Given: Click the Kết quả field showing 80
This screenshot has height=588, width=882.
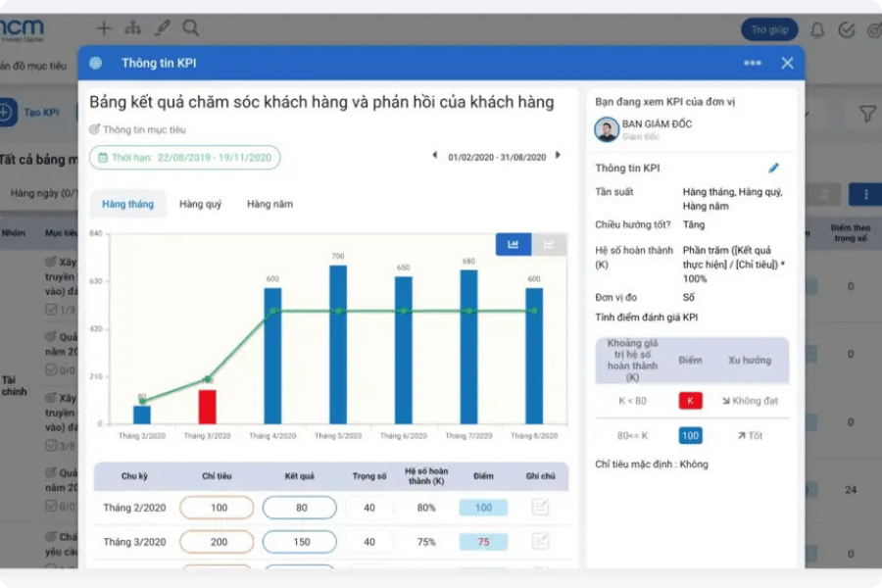Looking at the screenshot, I should click(299, 508).
